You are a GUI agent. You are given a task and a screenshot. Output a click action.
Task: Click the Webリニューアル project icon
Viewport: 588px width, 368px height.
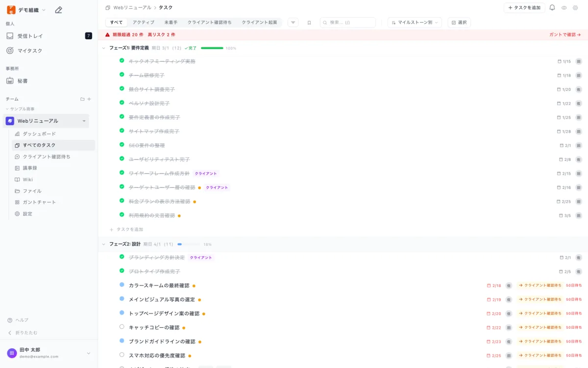point(10,121)
